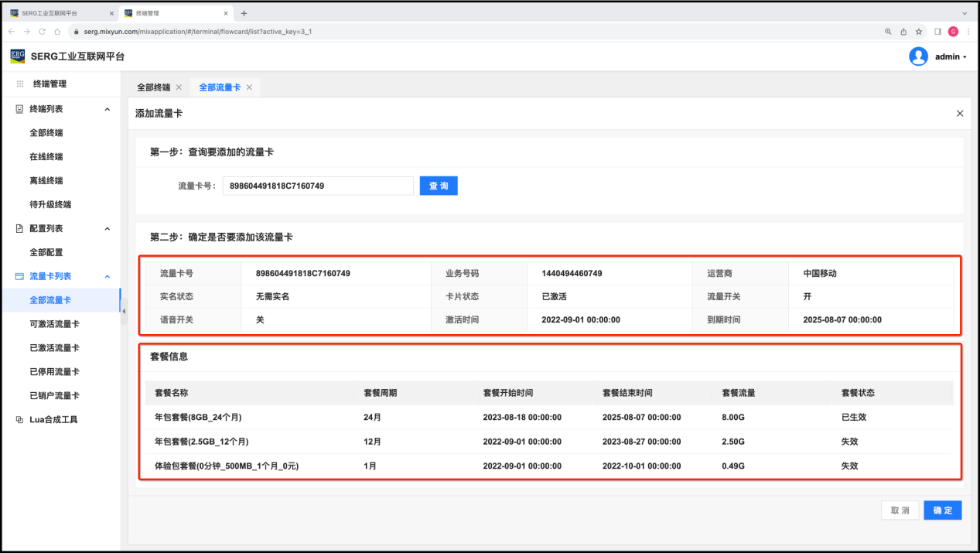The image size is (980, 553).
Task: Collapse the 终端列表 menu group
Action: coord(107,109)
